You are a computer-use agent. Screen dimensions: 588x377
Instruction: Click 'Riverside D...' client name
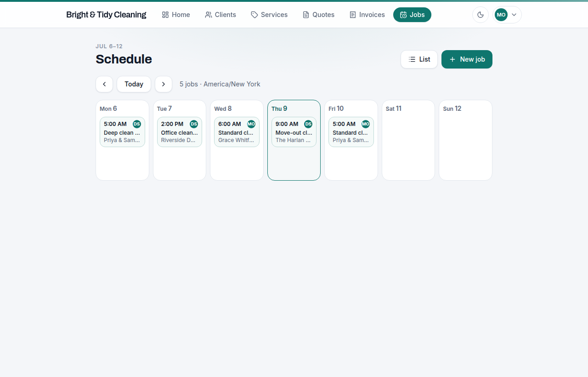click(x=178, y=140)
